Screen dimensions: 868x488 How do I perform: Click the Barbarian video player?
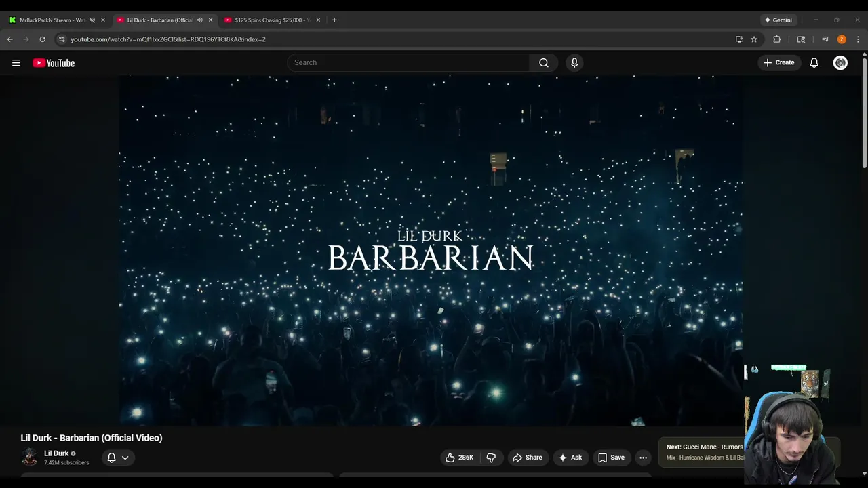tap(431, 250)
